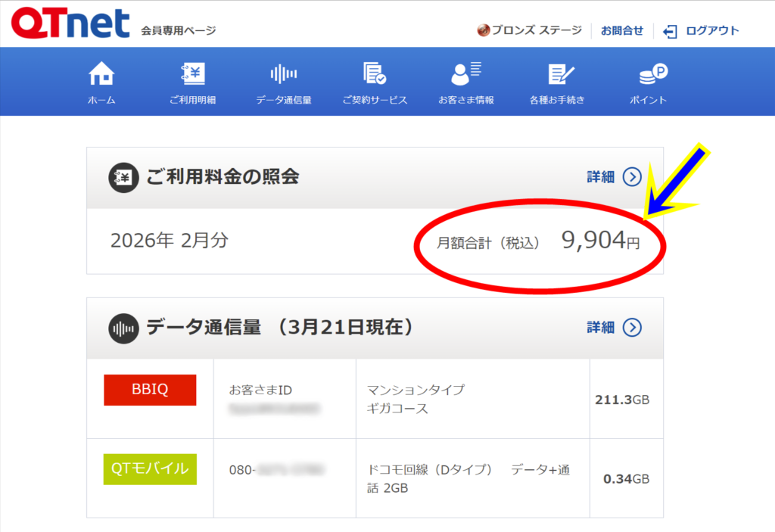The width and height of the screenshot is (775, 532).
Task: Click the お客さま情報 person icon
Action: [465, 73]
